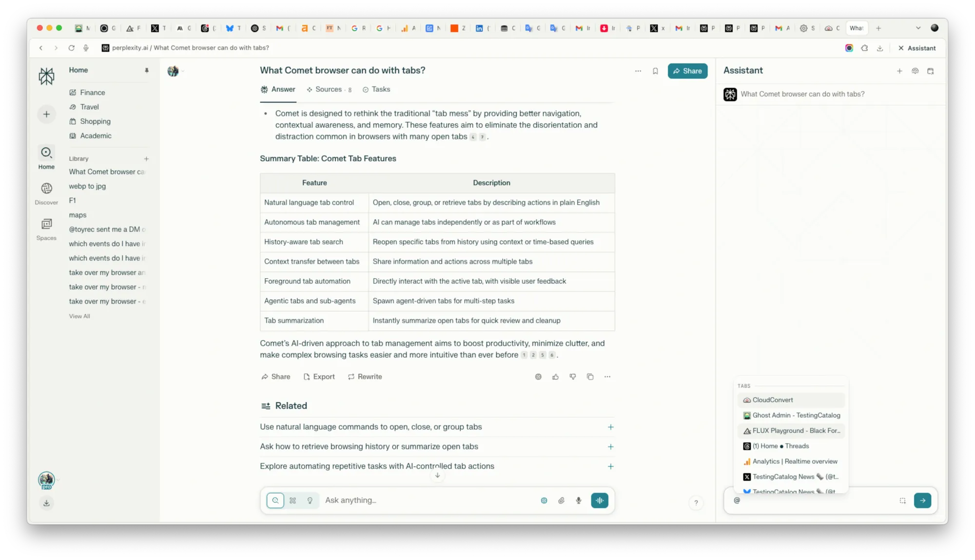Image resolution: width=975 pixels, height=560 pixels.
Task: Open View All in the library list
Action: click(x=79, y=316)
